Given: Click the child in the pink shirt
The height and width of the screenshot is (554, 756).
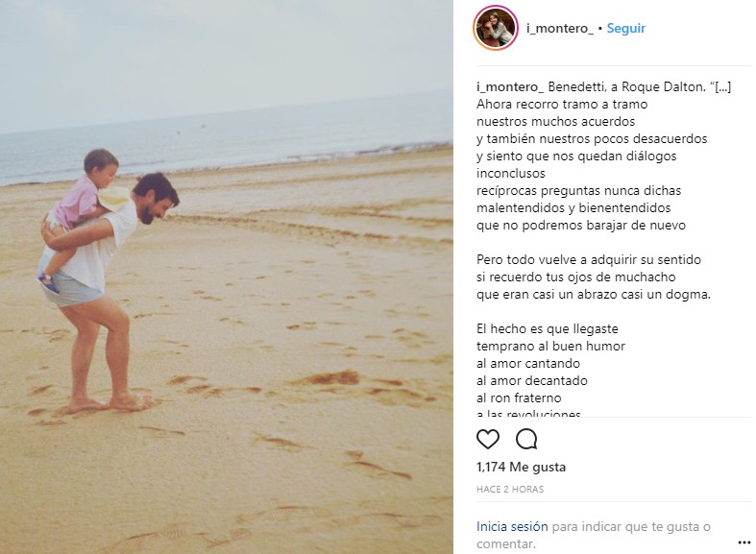Looking at the screenshot, I should coord(80,214).
